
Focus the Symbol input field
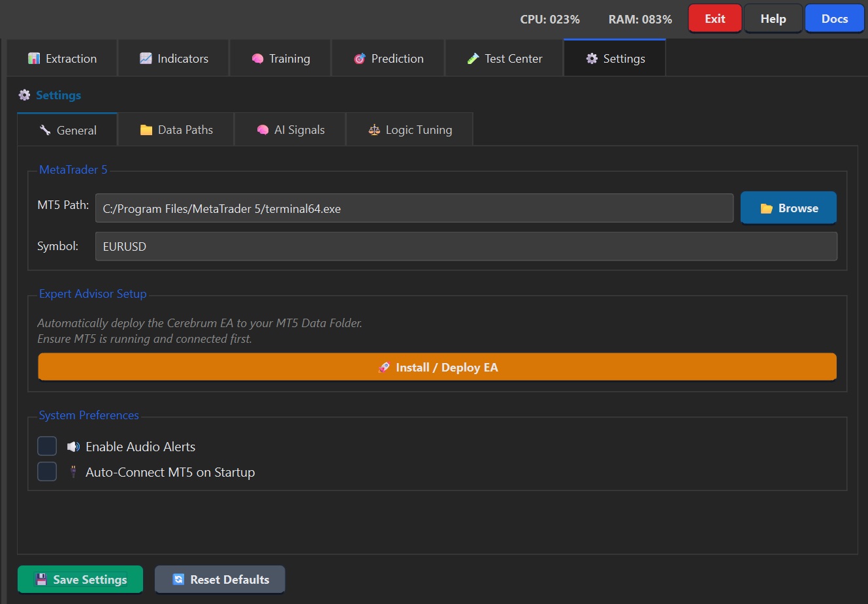click(466, 246)
